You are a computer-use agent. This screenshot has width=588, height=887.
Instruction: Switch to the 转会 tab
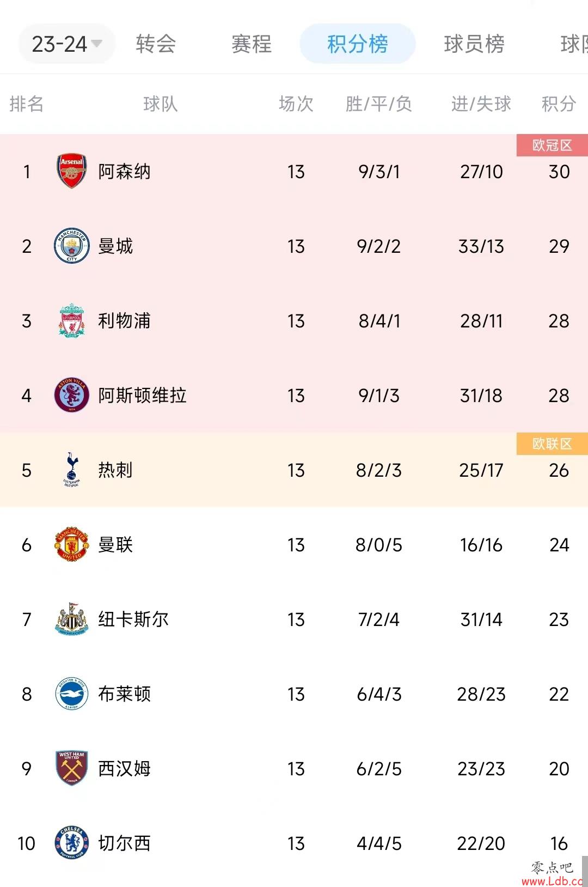coord(156,44)
